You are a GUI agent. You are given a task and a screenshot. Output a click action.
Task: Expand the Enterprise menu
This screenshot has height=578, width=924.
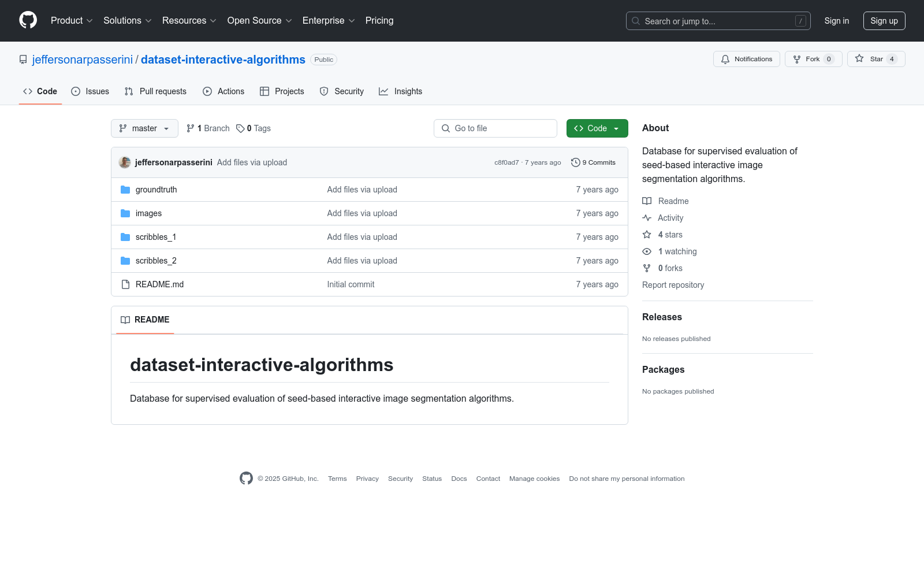(329, 21)
